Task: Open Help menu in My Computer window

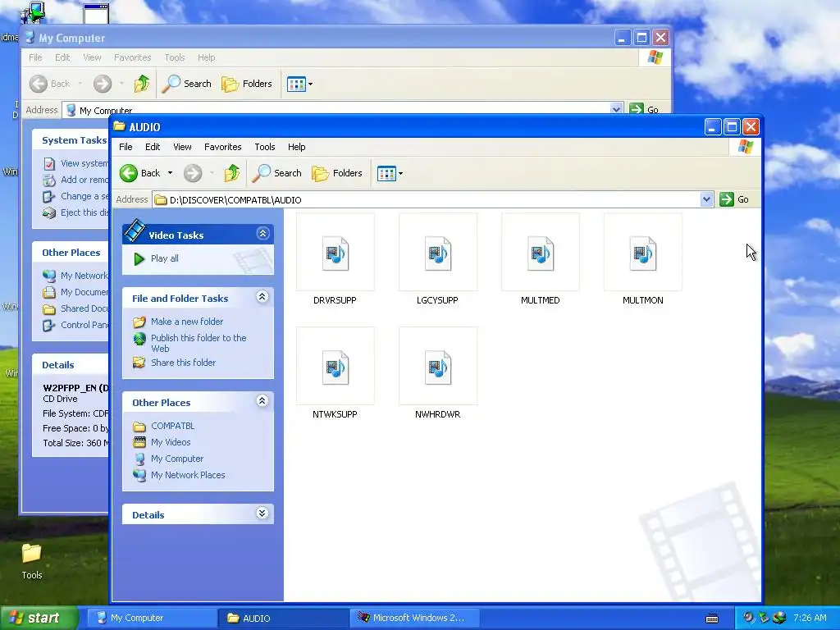Action: tap(206, 57)
